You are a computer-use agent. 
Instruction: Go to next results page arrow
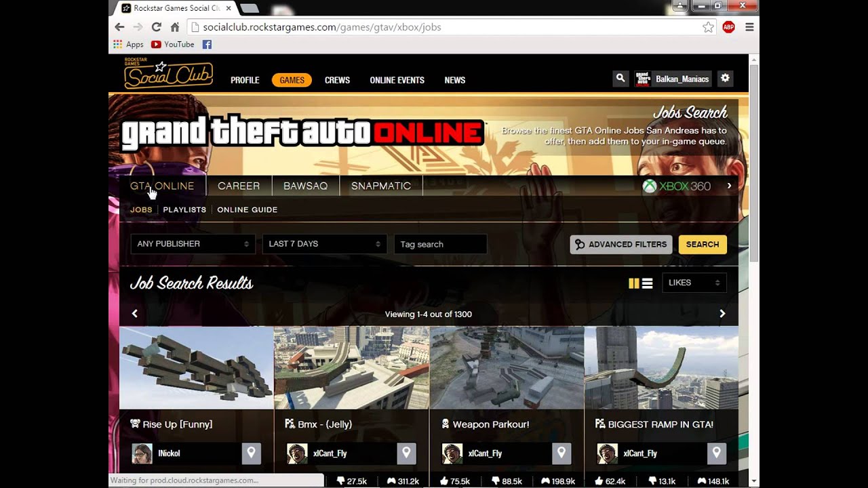[722, 313]
